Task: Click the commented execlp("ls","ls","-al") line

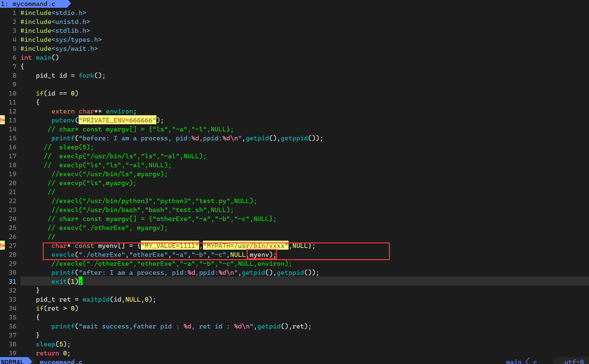Action: [108, 165]
